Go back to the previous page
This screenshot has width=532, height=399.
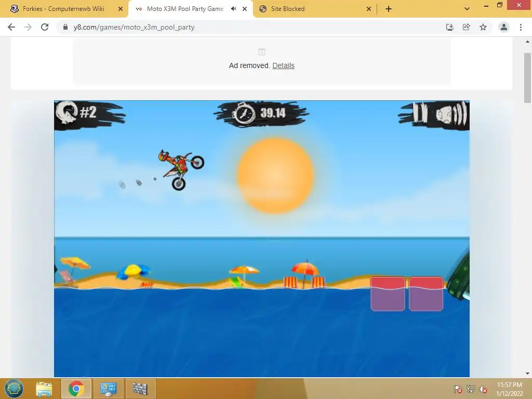[11, 27]
